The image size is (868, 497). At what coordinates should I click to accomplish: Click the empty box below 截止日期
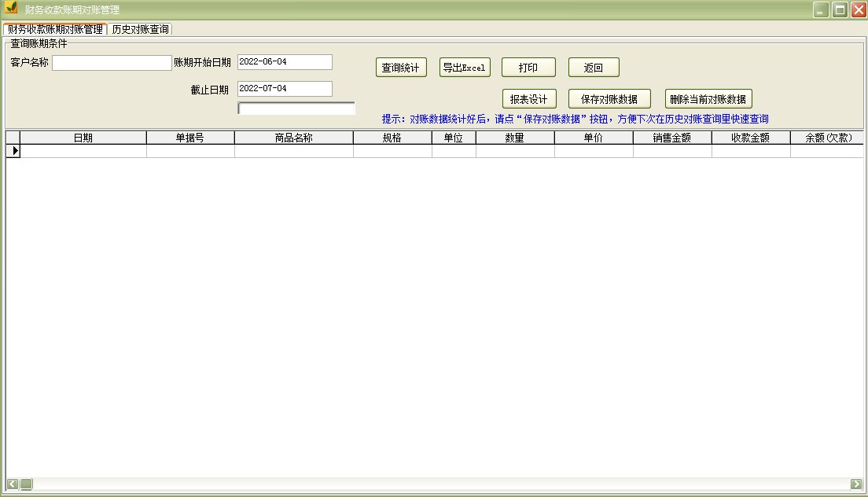296,108
